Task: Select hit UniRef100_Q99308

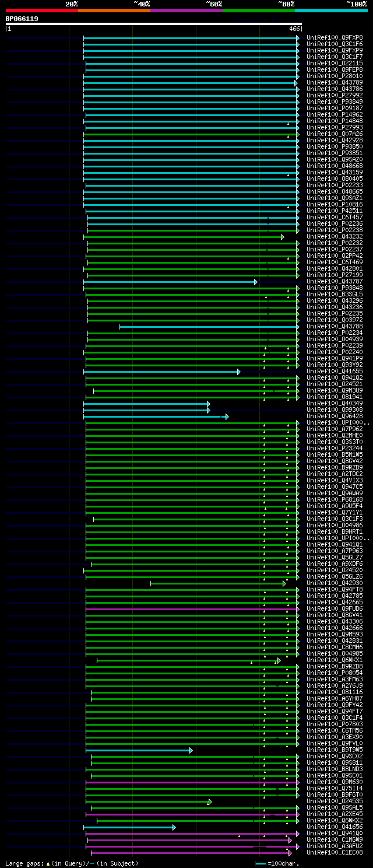Action: point(335,410)
